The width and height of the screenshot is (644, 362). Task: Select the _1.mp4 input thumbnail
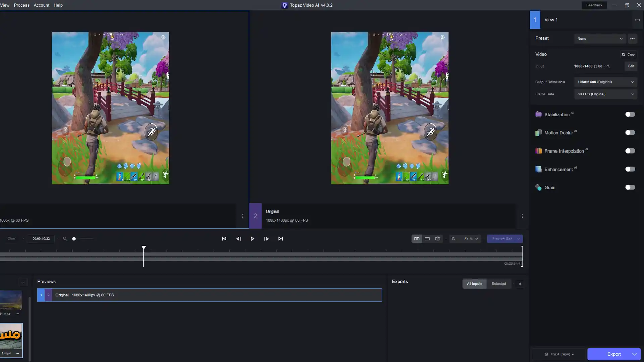11,337
